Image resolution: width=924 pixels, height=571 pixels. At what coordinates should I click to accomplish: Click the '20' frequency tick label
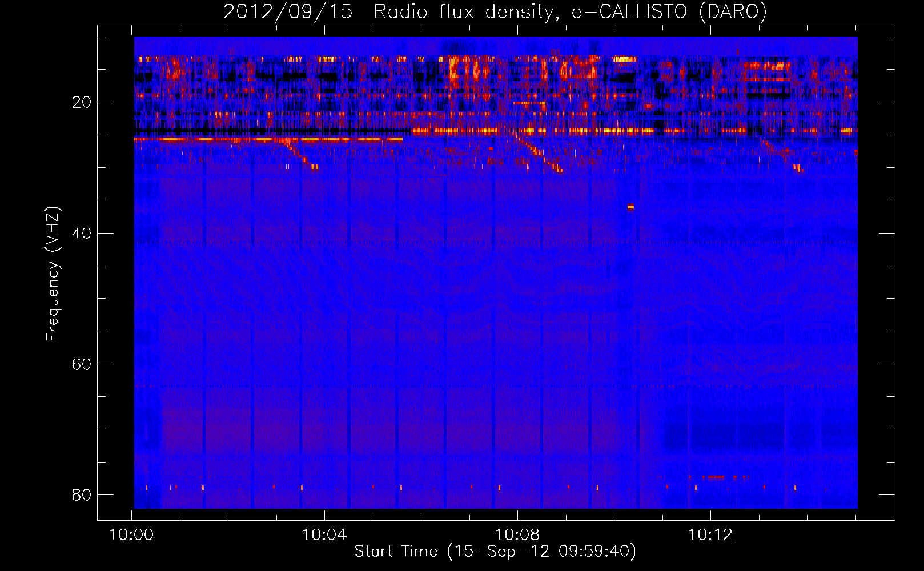point(82,103)
